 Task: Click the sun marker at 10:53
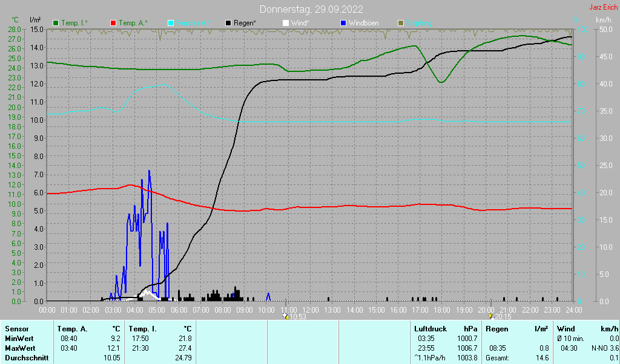[x=286, y=317]
